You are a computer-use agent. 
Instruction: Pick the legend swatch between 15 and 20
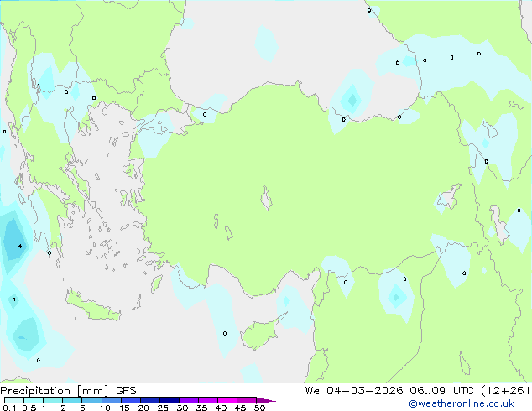tap(131, 400)
